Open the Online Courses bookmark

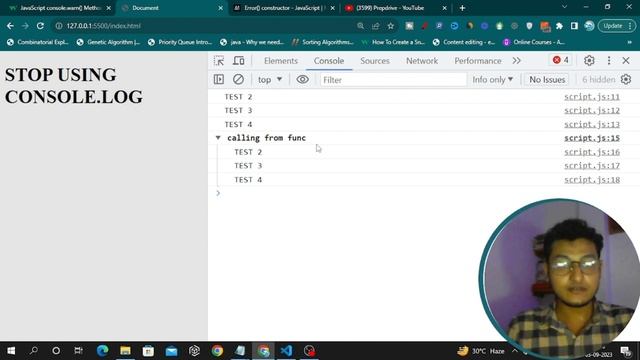point(533,42)
